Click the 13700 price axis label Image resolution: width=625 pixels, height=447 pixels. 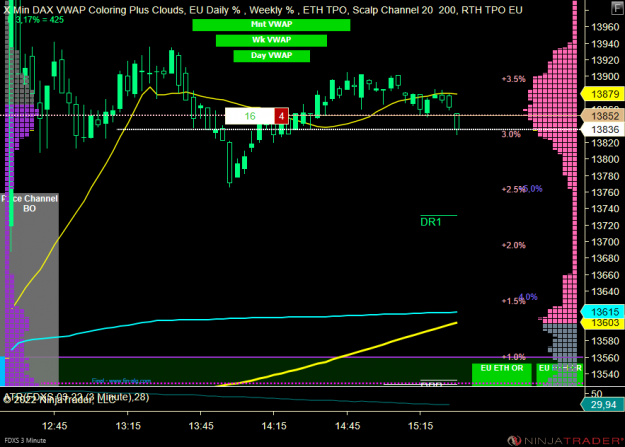605,242
